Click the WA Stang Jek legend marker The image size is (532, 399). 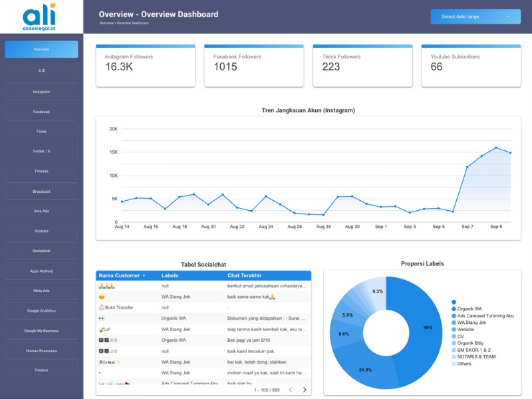point(454,323)
